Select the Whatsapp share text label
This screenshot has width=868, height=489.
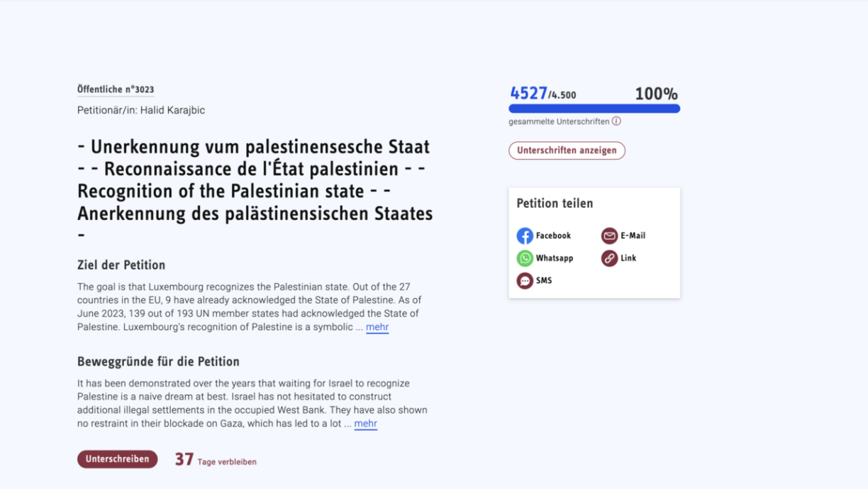(555, 258)
